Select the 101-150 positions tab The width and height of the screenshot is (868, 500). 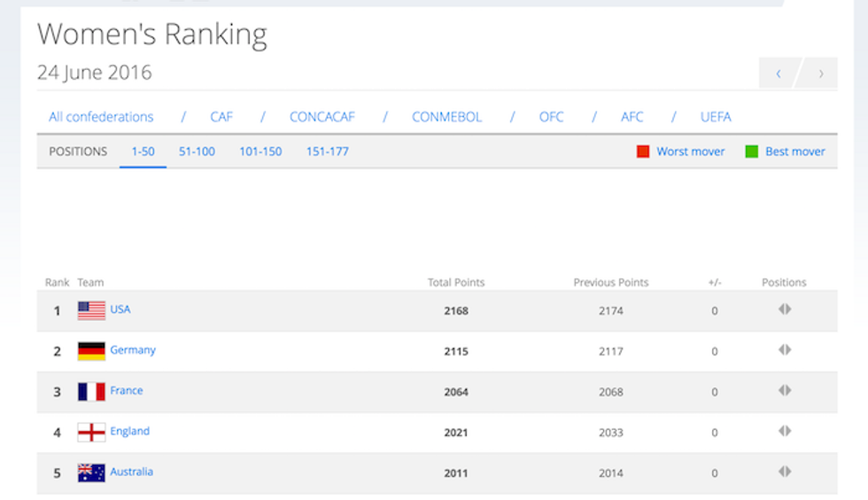(x=260, y=152)
